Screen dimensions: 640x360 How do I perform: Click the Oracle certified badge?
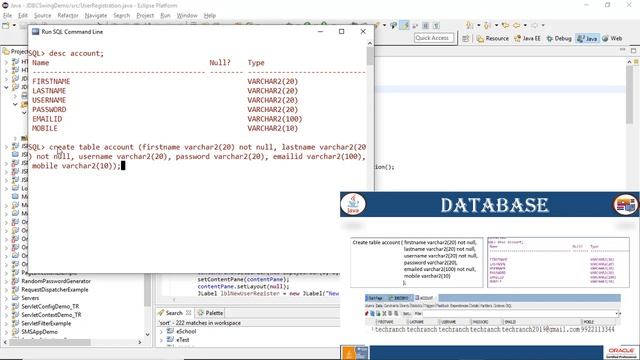[621, 353]
